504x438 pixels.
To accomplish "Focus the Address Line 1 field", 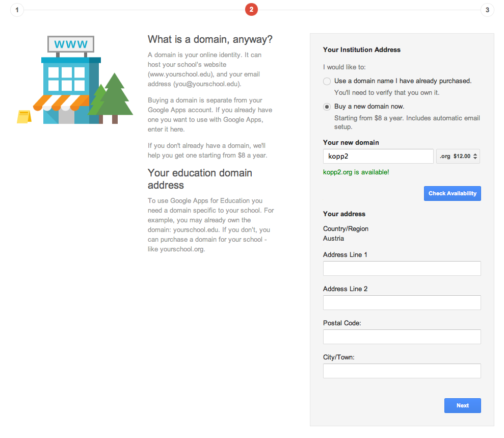I will 402,269.
